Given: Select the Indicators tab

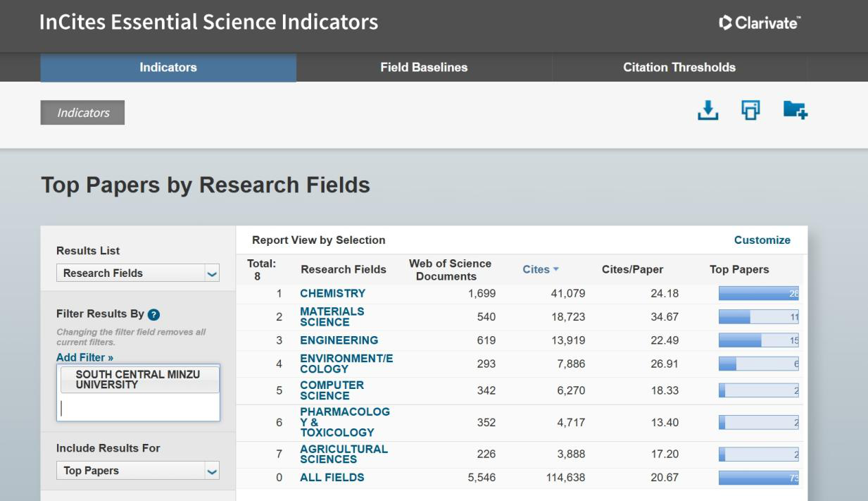Looking at the screenshot, I should 168,68.
